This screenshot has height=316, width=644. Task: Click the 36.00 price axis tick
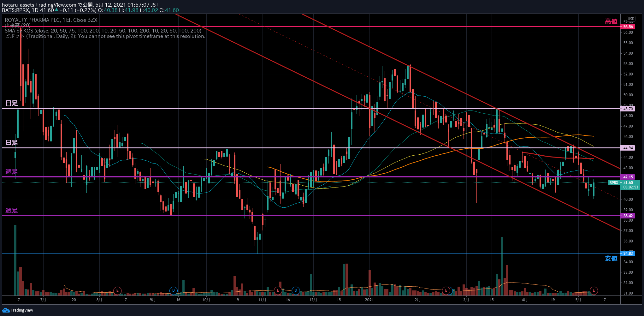click(x=628, y=241)
